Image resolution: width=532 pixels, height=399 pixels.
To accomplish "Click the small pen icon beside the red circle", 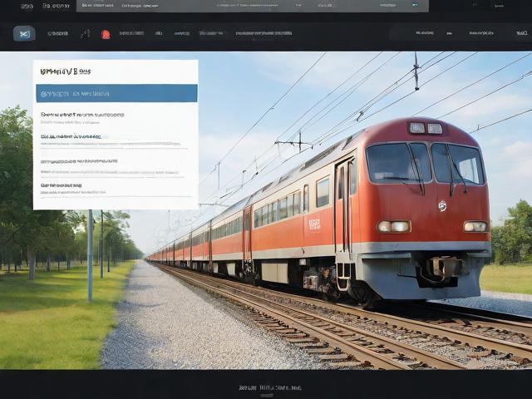I will [x=85, y=33].
